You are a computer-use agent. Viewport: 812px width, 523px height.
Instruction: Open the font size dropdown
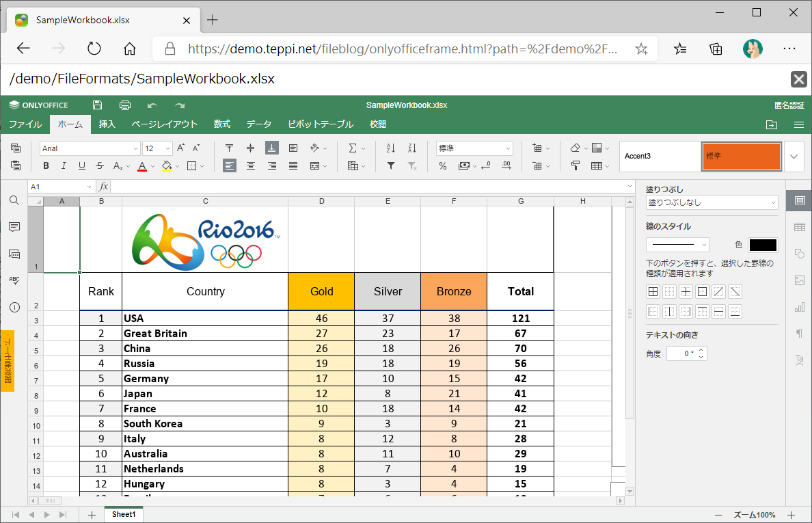point(167,148)
